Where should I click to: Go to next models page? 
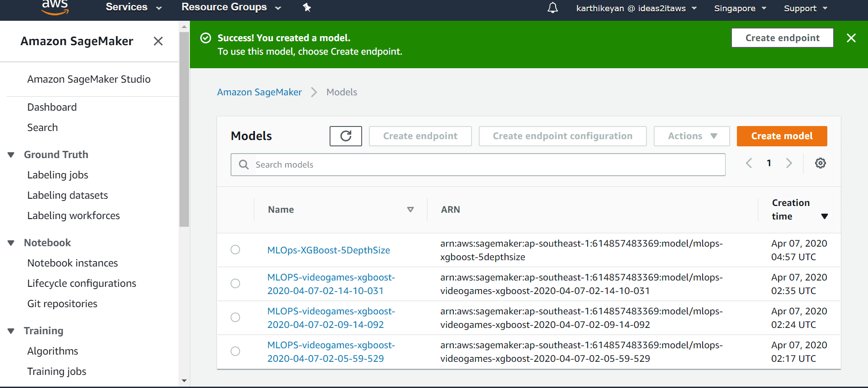789,163
